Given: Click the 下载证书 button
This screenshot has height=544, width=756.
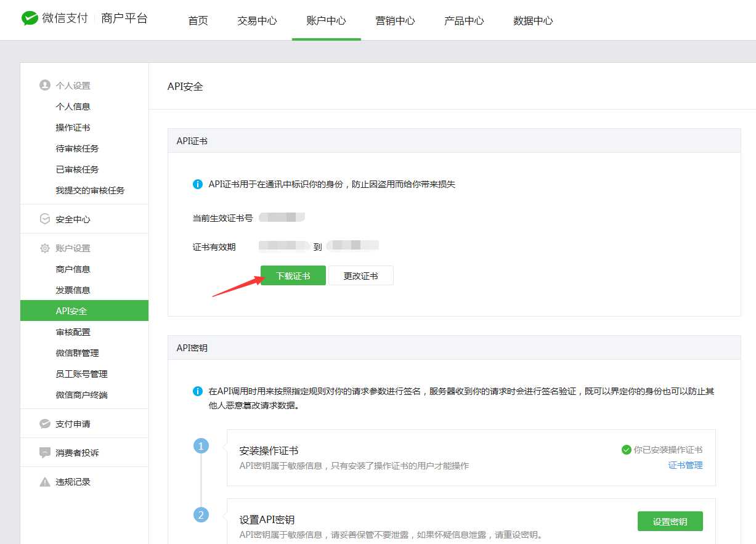Looking at the screenshot, I should tap(293, 275).
